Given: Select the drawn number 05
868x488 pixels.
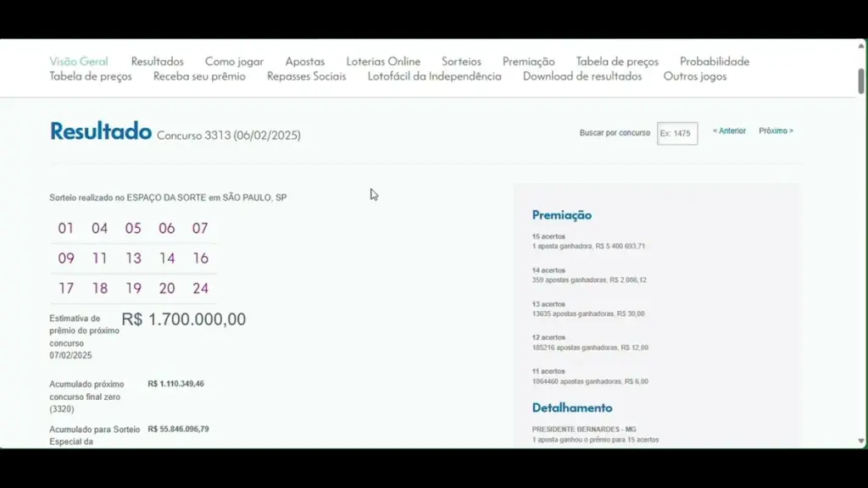Looking at the screenshot, I should pos(133,229).
